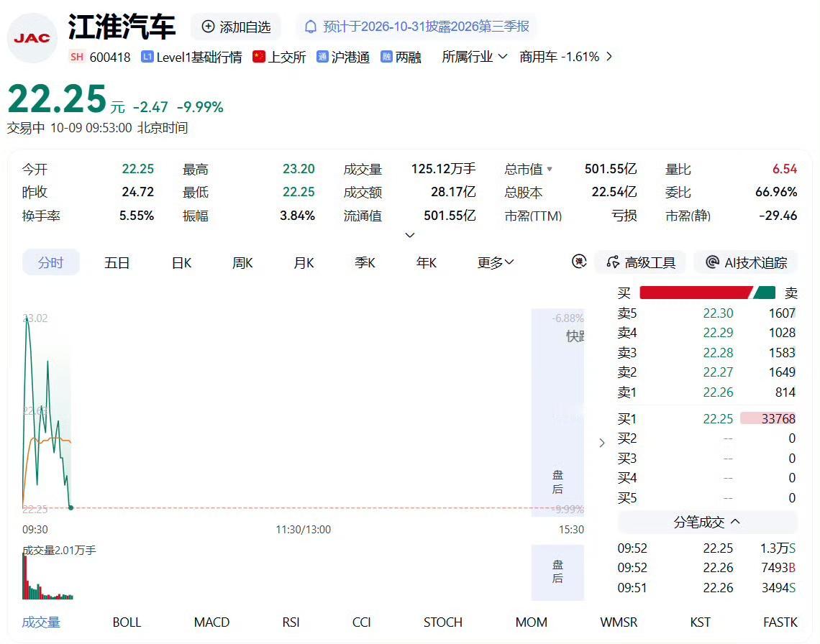Image resolution: width=820 pixels, height=644 pixels.
Task: Click the 卖3 price 22.28
Action: (x=718, y=353)
